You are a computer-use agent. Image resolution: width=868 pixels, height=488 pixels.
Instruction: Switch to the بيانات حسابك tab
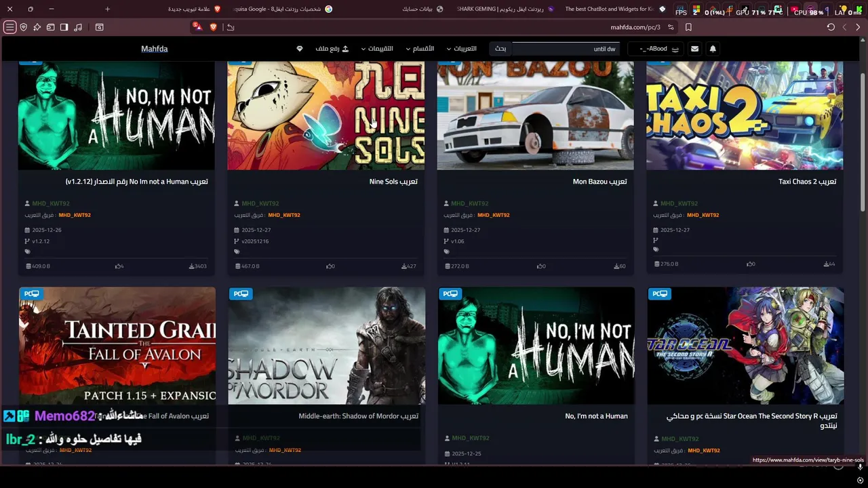(422, 9)
